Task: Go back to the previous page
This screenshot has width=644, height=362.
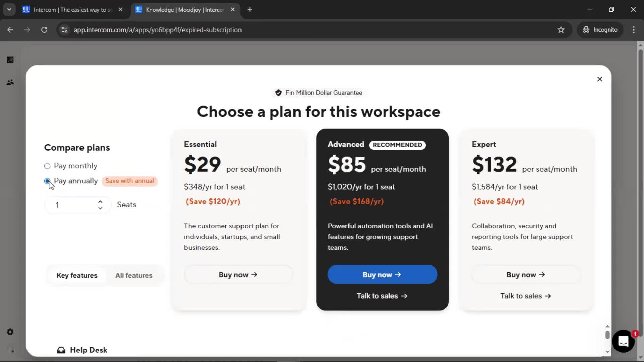Action: pyautogui.click(x=10, y=30)
